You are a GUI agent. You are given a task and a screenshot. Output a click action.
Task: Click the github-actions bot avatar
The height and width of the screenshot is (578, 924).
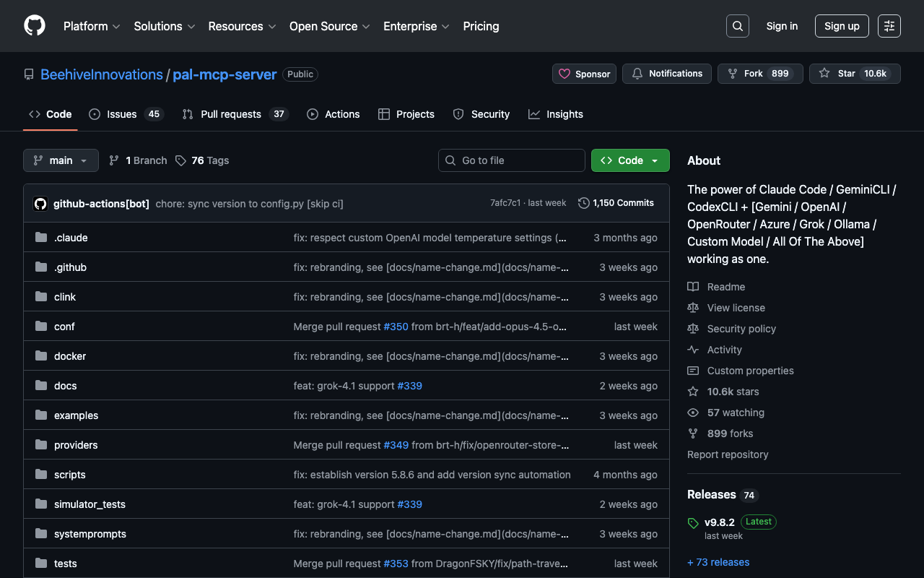point(40,204)
